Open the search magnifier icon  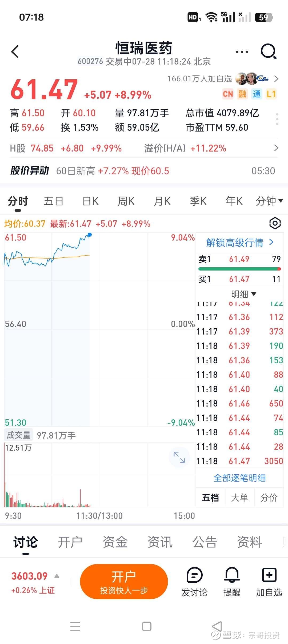269,51
